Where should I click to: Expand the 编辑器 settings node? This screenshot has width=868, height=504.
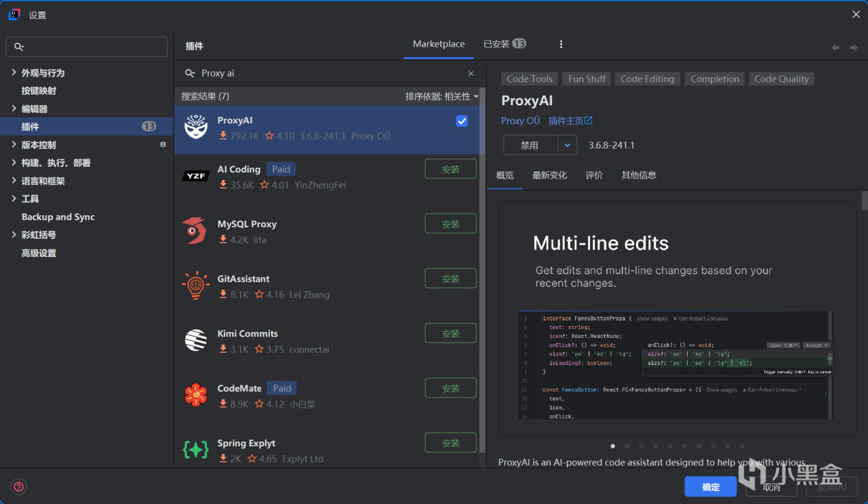click(x=14, y=109)
